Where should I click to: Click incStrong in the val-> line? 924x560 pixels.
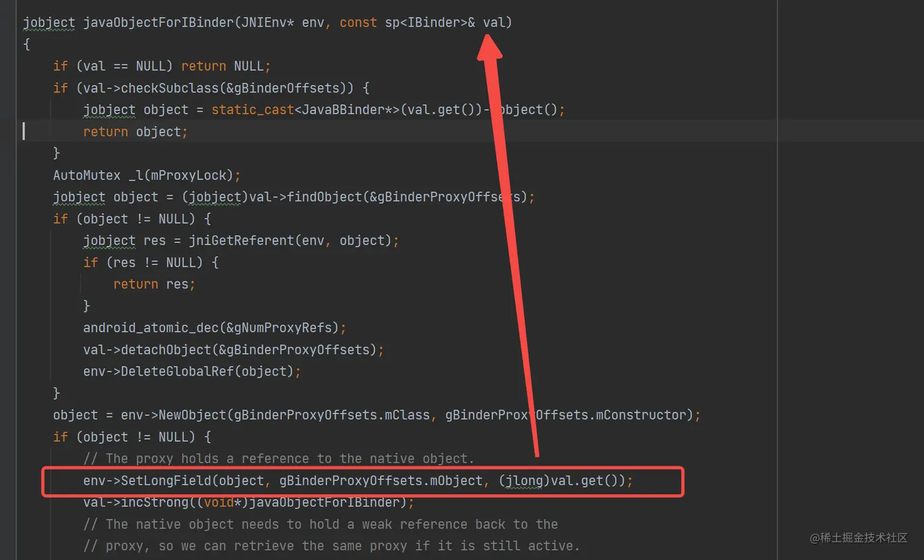point(154,503)
